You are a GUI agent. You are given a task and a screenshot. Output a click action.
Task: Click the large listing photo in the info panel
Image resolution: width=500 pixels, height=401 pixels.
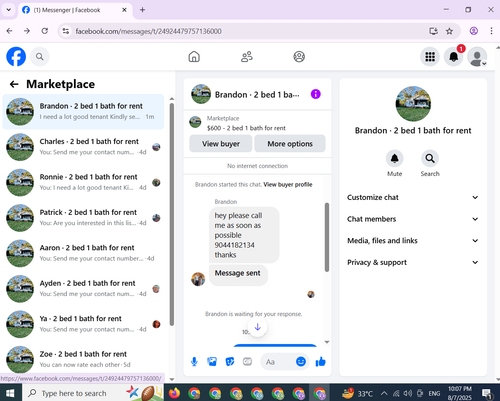pyautogui.click(x=413, y=104)
